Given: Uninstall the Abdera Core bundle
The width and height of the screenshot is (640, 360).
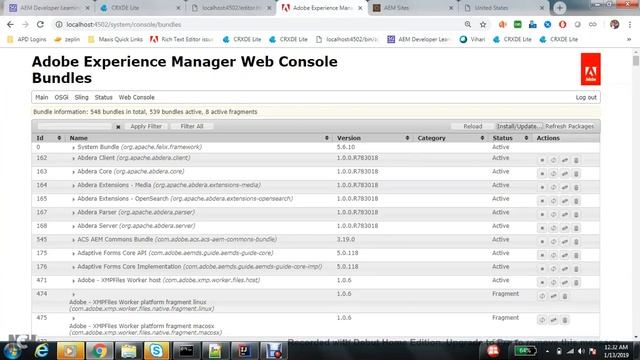Looking at the screenshot, I should 576,174.
